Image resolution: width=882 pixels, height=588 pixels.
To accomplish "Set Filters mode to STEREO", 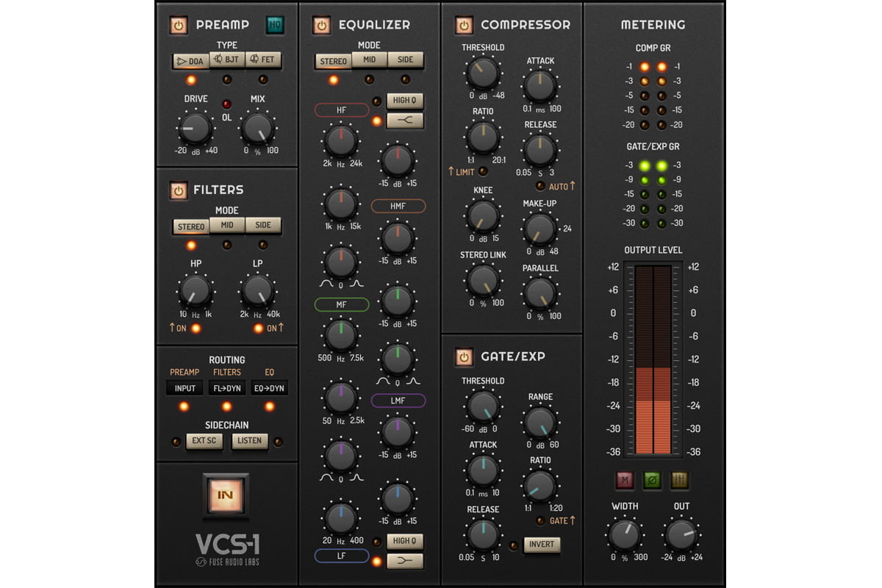I will (191, 226).
